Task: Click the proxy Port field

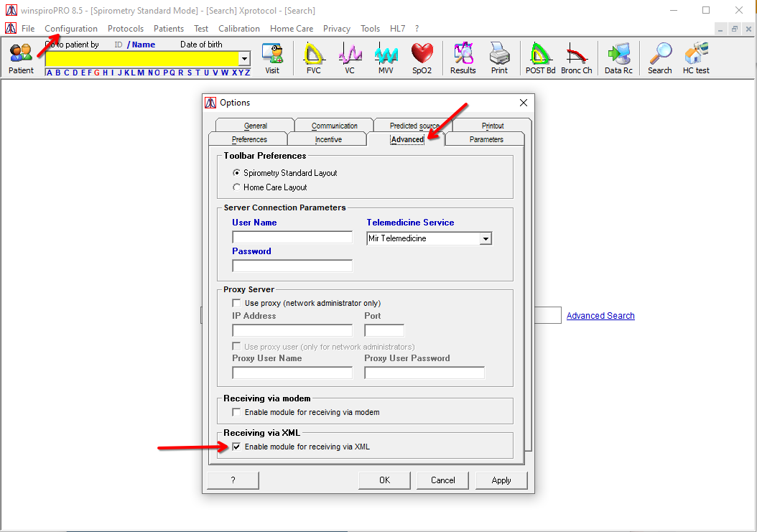Action: pyautogui.click(x=384, y=330)
